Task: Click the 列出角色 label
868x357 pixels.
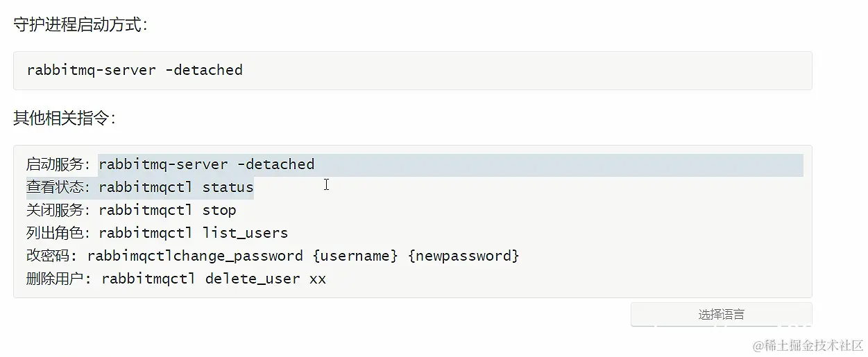Action: (58, 233)
